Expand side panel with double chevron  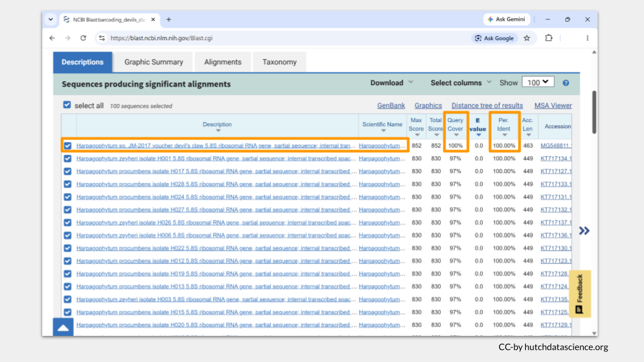pyautogui.click(x=584, y=231)
